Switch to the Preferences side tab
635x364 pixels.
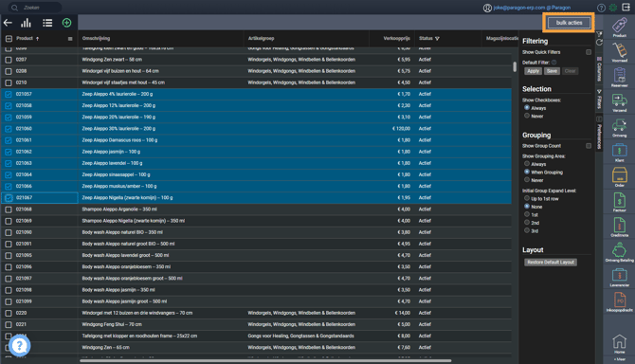click(599, 134)
